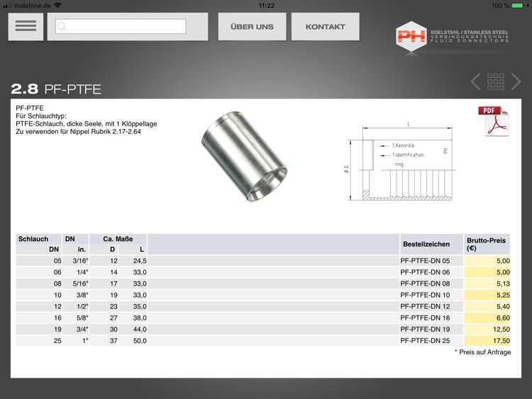This screenshot has height=399, width=532.
Task: Click the Nippel Rubrik 2.17-2.64 text
Action: coord(105,132)
